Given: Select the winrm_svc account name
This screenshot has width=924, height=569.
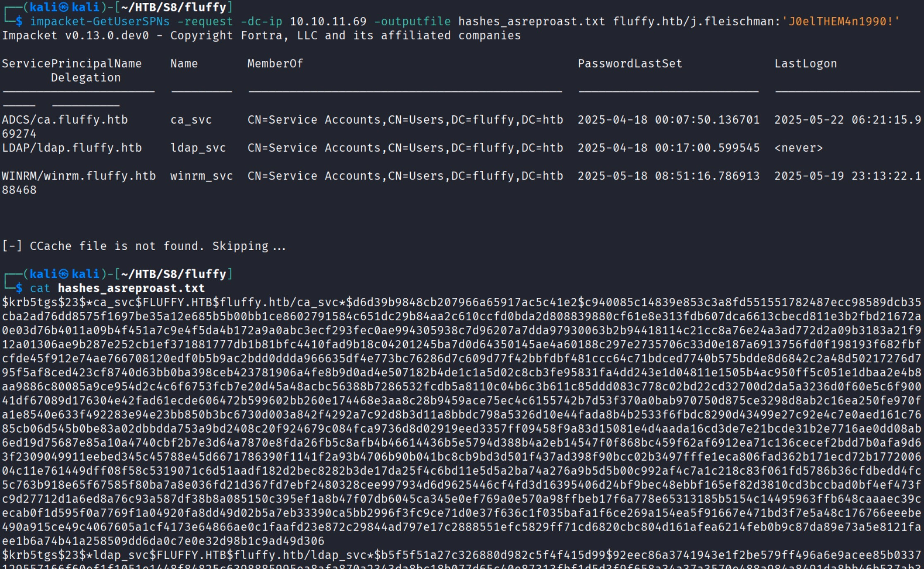Looking at the screenshot, I should coord(201,175).
